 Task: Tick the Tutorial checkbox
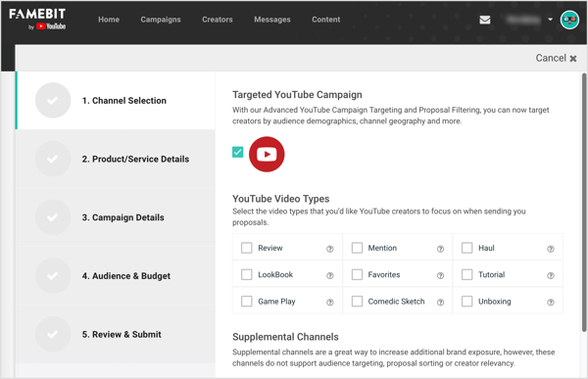point(466,274)
